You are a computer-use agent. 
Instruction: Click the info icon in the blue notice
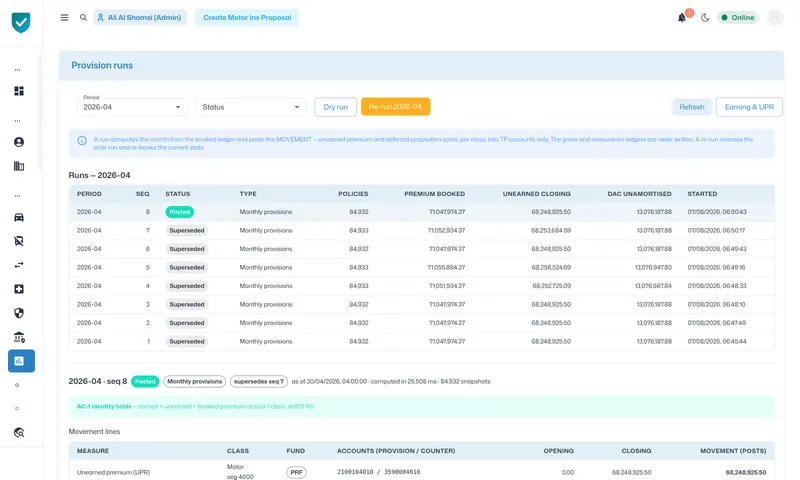[82, 141]
